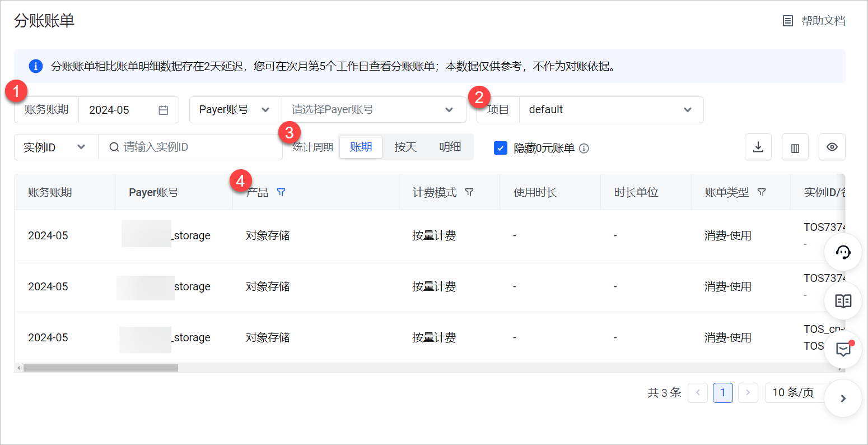Screen dimensions: 868x445
Task: Click the blue info icon in notice banner
Action: pos(35,66)
